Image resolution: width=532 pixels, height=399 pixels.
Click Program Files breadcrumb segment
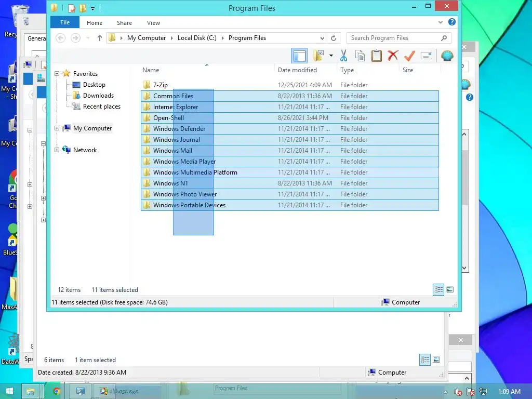coord(247,37)
